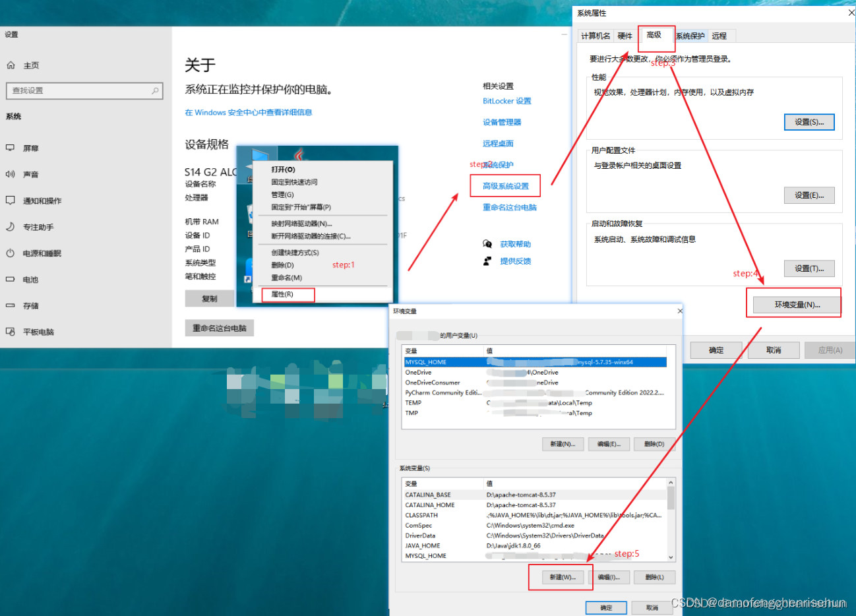
Task: Switch to the 系统保护 tab
Action: coord(690,36)
